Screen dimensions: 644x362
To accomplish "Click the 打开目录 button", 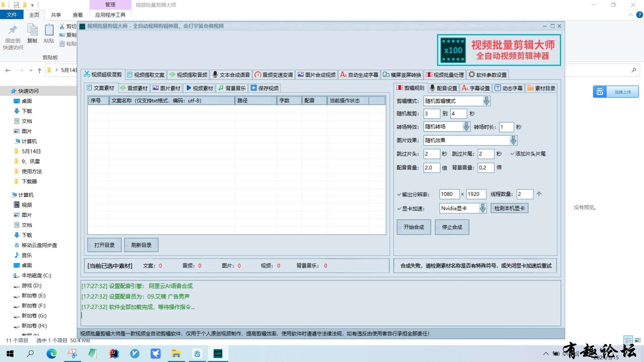I will coord(104,245).
